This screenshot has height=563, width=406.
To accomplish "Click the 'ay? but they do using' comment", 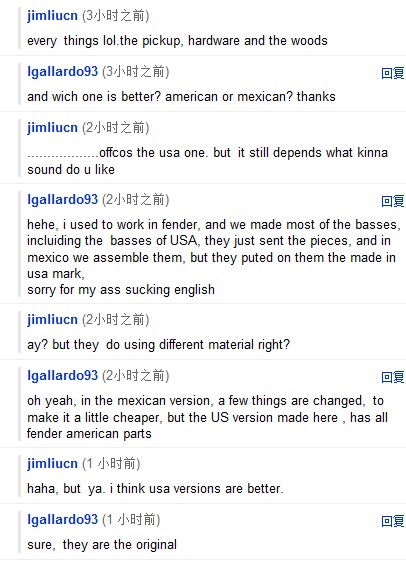I will (x=158, y=345).
